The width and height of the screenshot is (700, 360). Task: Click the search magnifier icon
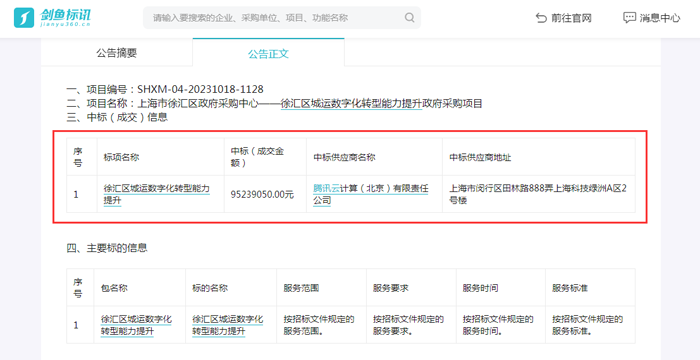click(409, 18)
